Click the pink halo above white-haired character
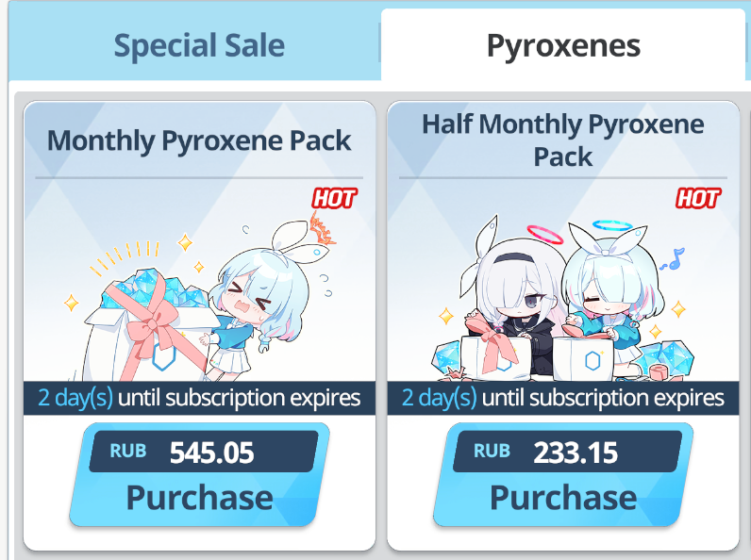 [545, 235]
